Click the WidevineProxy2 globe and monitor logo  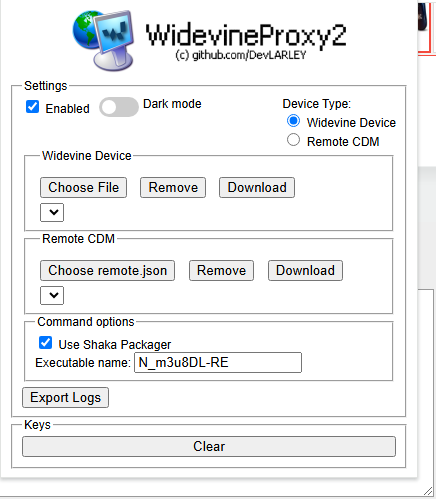(104, 40)
